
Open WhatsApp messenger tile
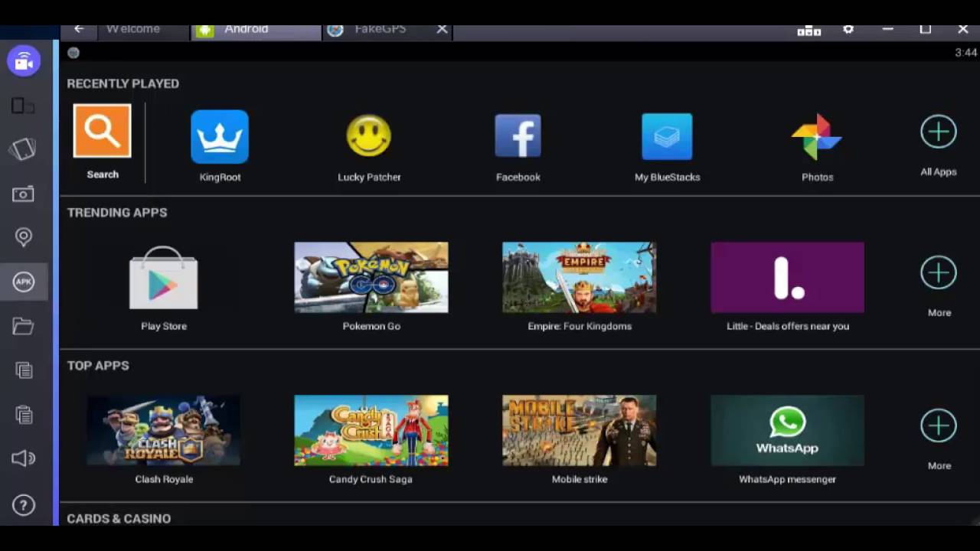tap(787, 431)
